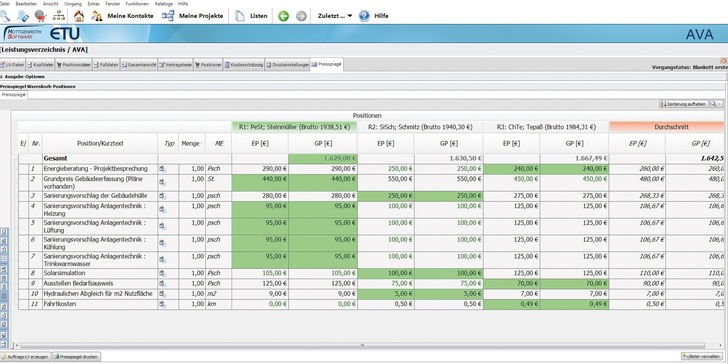Open the Kataloge menu
This screenshot has width=728, height=364.
pyautogui.click(x=164, y=3)
